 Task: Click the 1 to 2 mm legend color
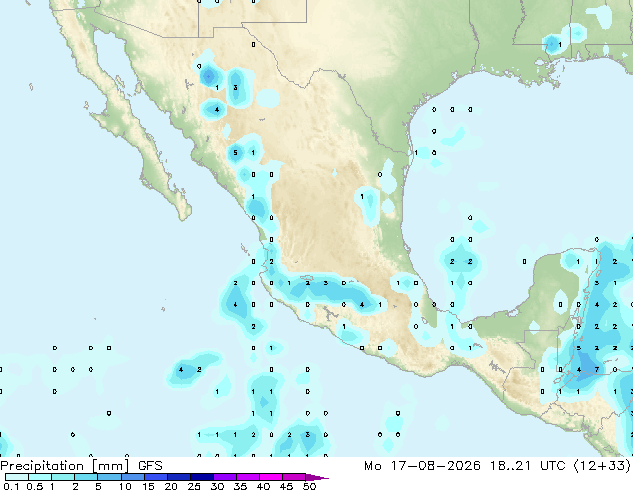pos(63,477)
